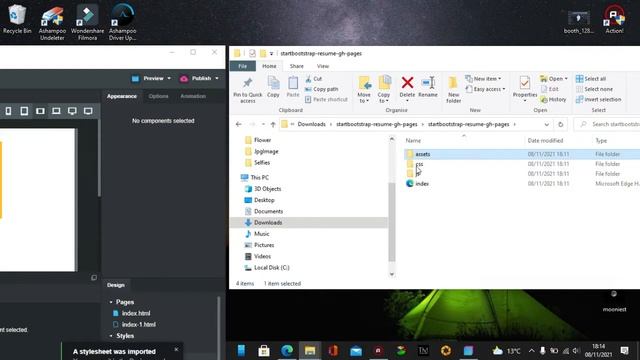Open Microsoft Edge from taskbar
This screenshot has height=360, width=640.
(287, 350)
